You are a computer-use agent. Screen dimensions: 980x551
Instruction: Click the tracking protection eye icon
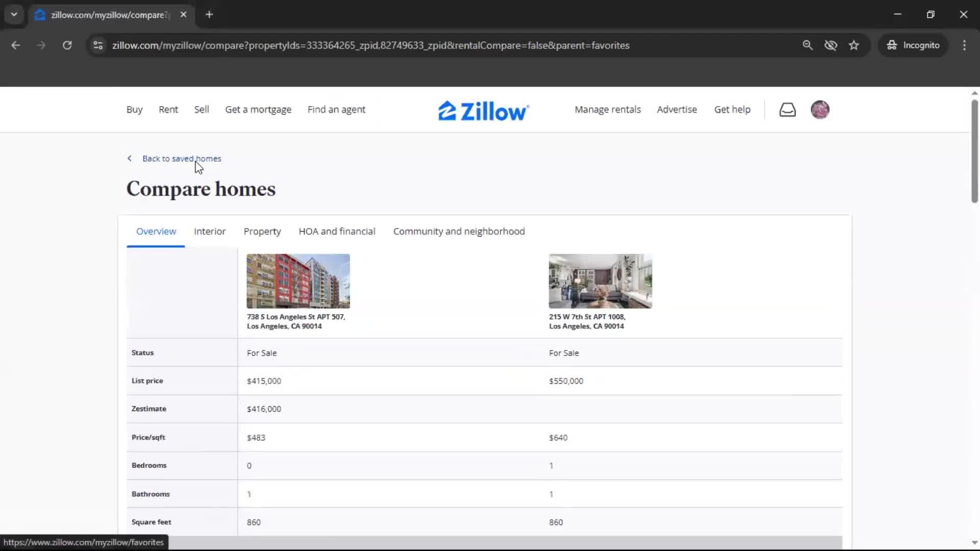tap(830, 45)
